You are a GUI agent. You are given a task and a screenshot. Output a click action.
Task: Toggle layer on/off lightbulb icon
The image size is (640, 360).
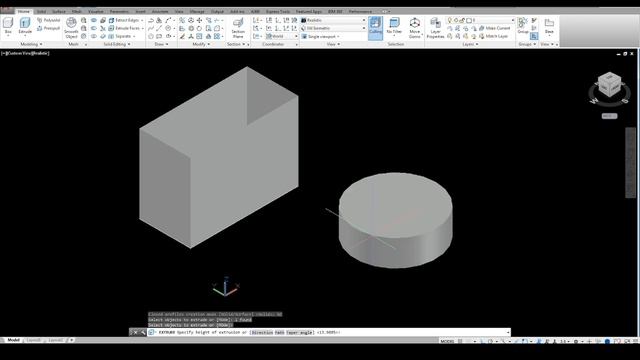coord(450,20)
